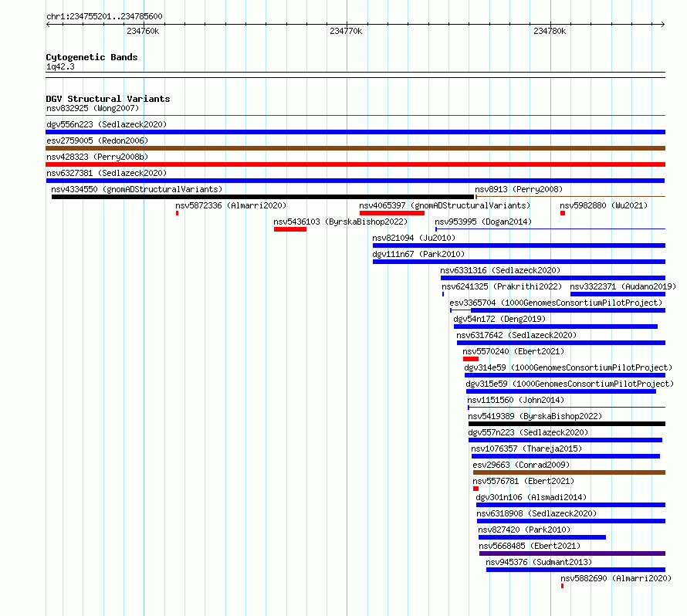Select dgv54n172 (Deng2019) label

click(499, 319)
